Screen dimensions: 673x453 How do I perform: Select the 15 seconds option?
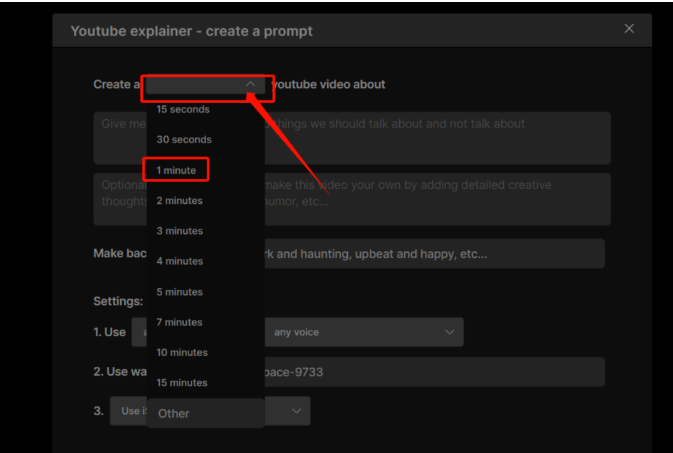coord(183,109)
